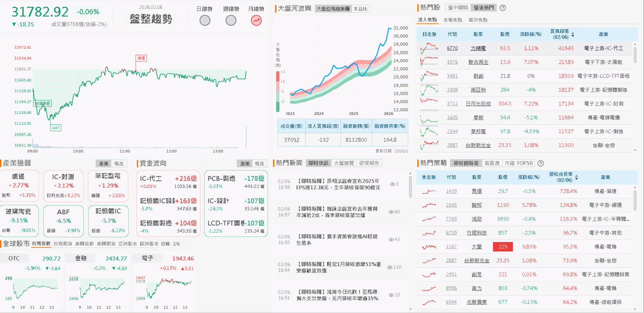Switch 全球股市 to 歐洲股市
644x313 pixels.
(149, 244)
